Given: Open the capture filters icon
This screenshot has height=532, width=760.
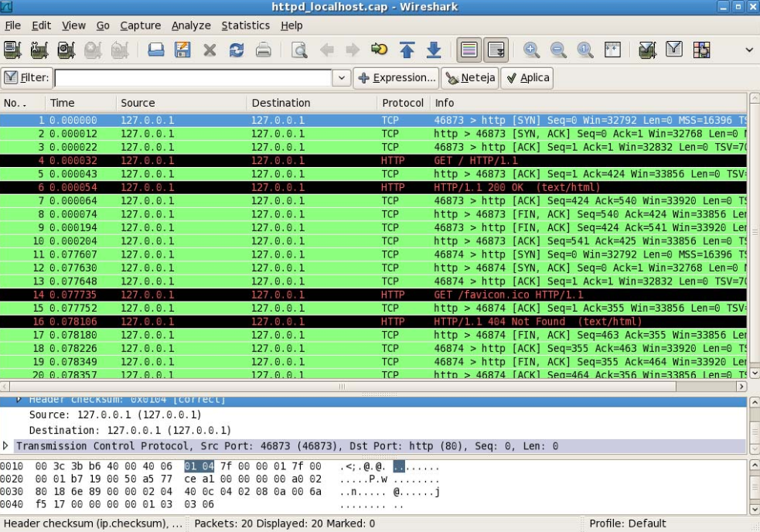Looking at the screenshot, I should pos(645,51).
